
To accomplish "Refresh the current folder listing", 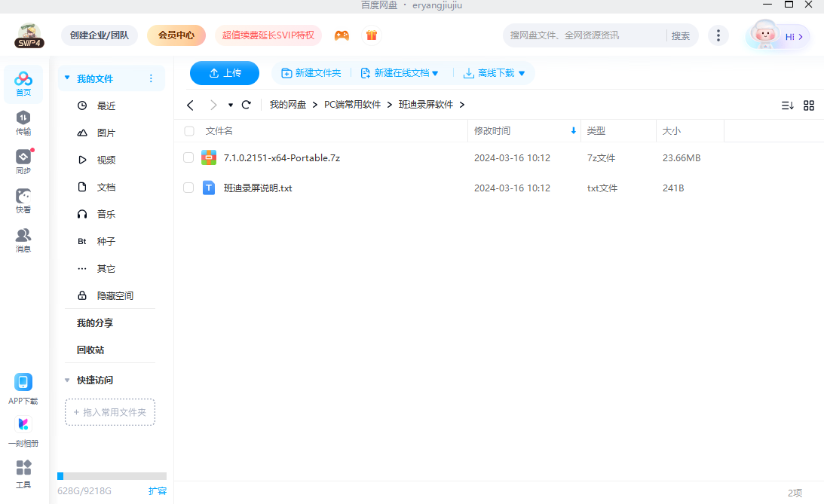I will pyautogui.click(x=246, y=105).
